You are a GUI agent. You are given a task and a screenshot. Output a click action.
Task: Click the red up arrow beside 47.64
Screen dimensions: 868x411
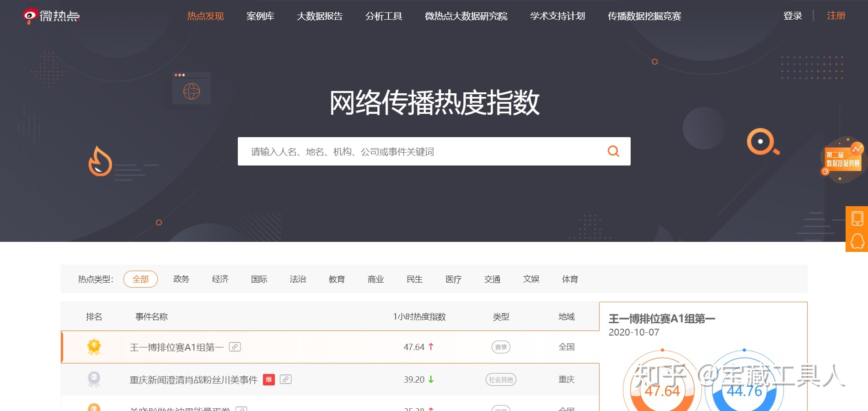coord(431,347)
